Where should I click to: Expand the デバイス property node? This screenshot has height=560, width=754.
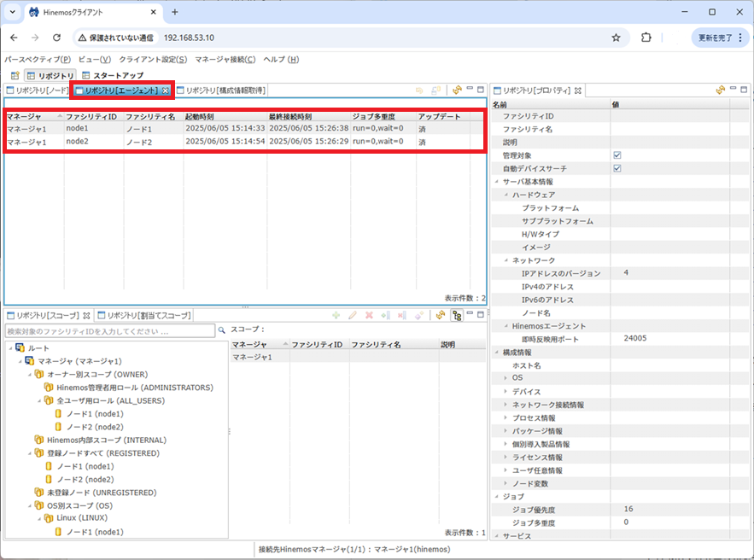coord(506,391)
